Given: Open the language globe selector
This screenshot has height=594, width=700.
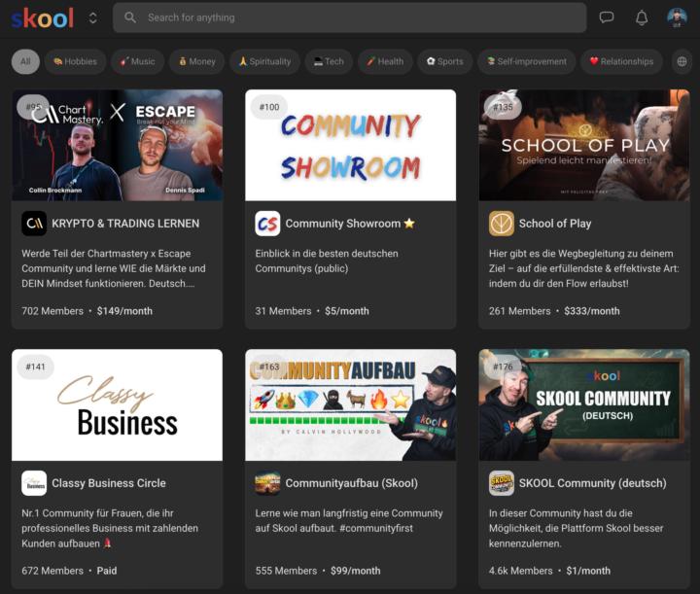Looking at the screenshot, I should coord(682,61).
